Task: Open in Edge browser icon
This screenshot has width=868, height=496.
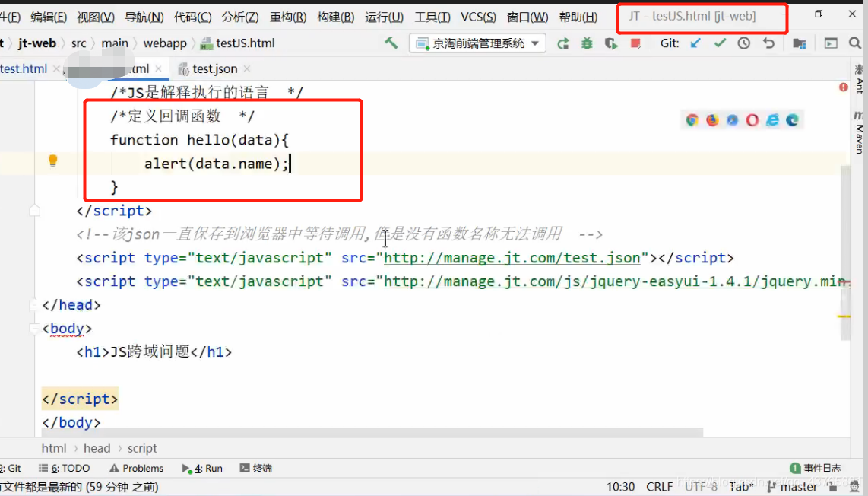Action: 792,119
